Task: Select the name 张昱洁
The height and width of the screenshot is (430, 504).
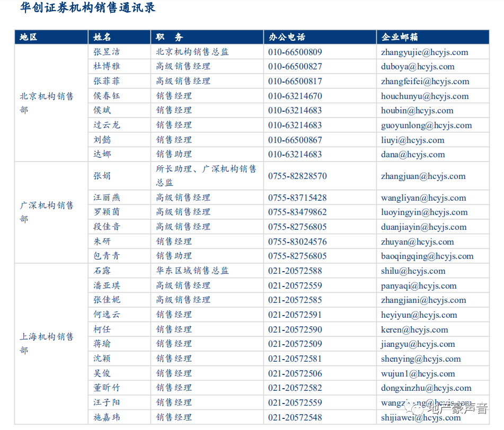Action: (107, 52)
